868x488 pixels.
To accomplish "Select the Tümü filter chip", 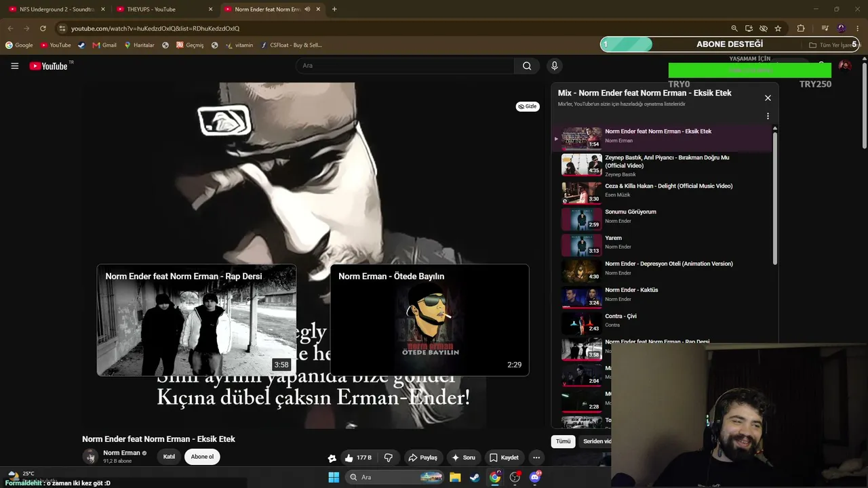I will 564,441.
